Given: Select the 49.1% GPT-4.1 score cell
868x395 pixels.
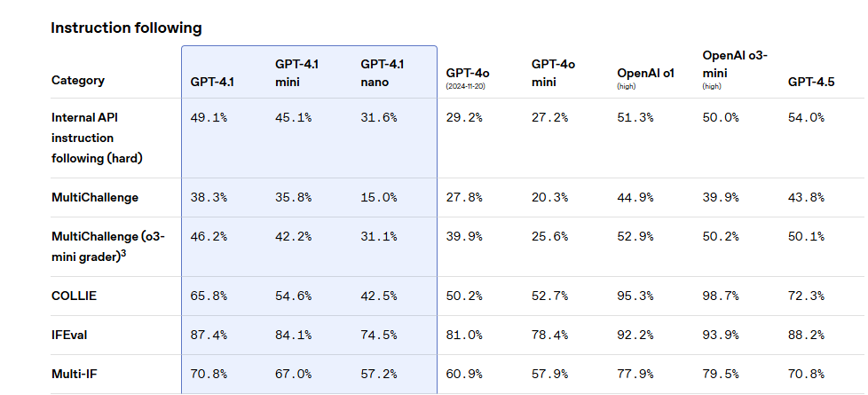Looking at the screenshot, I should [209, 117].
